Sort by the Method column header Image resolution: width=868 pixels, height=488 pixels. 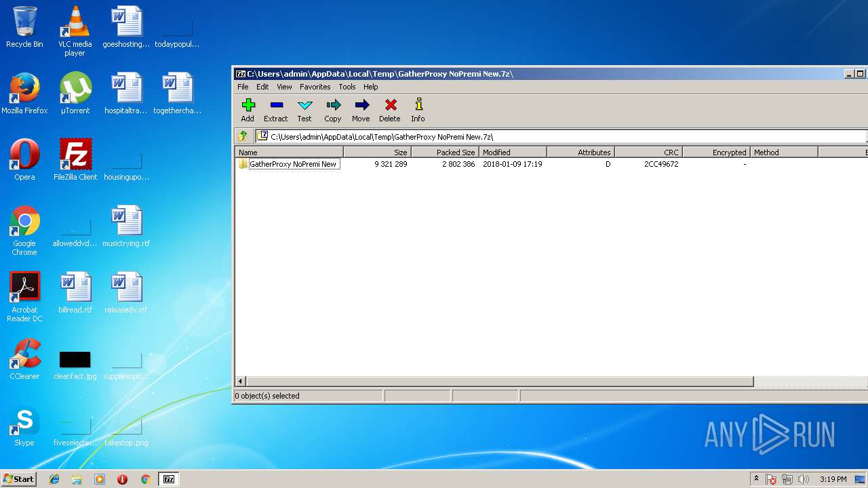tap(784, 152)
